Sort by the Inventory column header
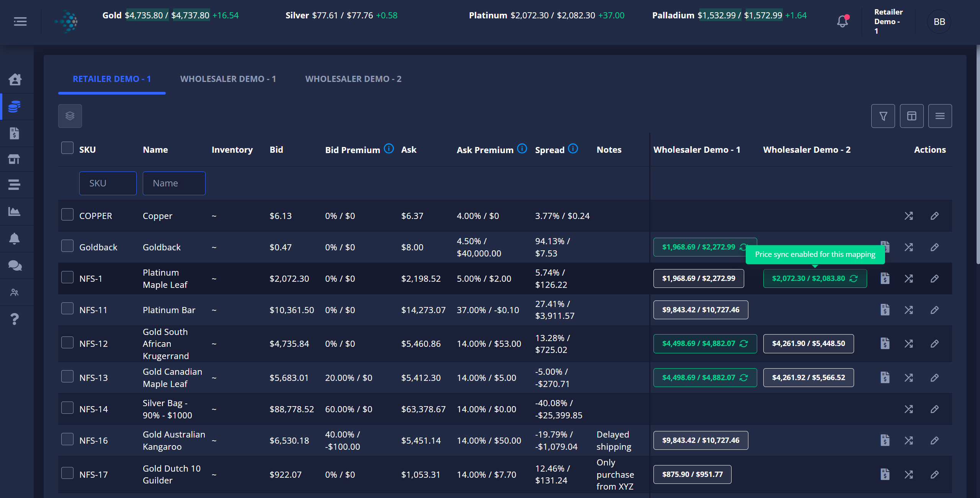 (232, 150)
